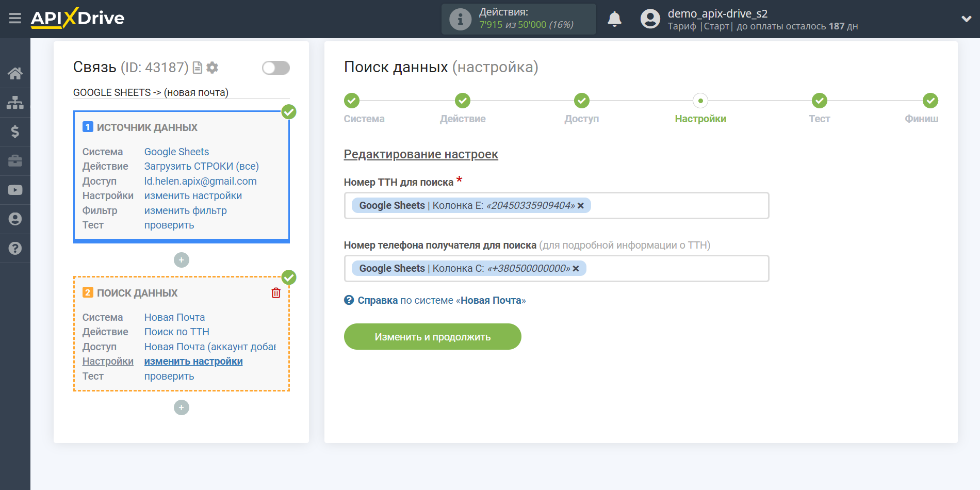This screenshot has width=980, height=490.
Task: Open the briefcase sidebar icon
Action: [15, 161]
